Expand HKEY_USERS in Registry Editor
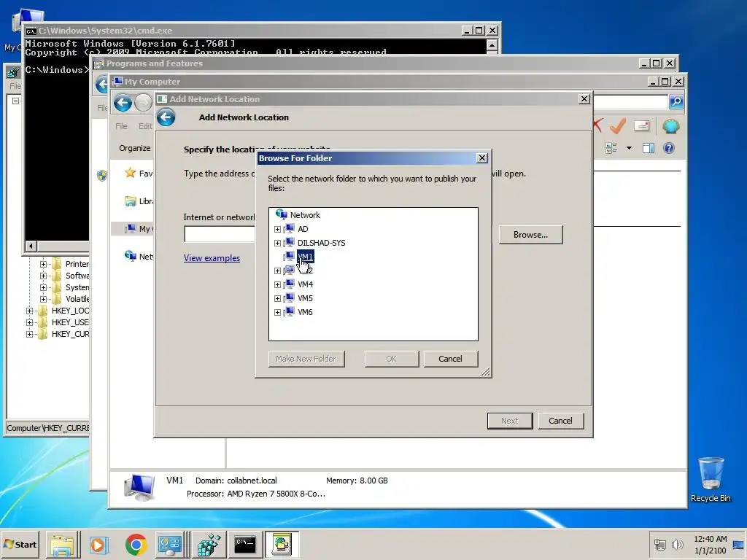Viewport: 747px width, 560px height. coord(29,322)
